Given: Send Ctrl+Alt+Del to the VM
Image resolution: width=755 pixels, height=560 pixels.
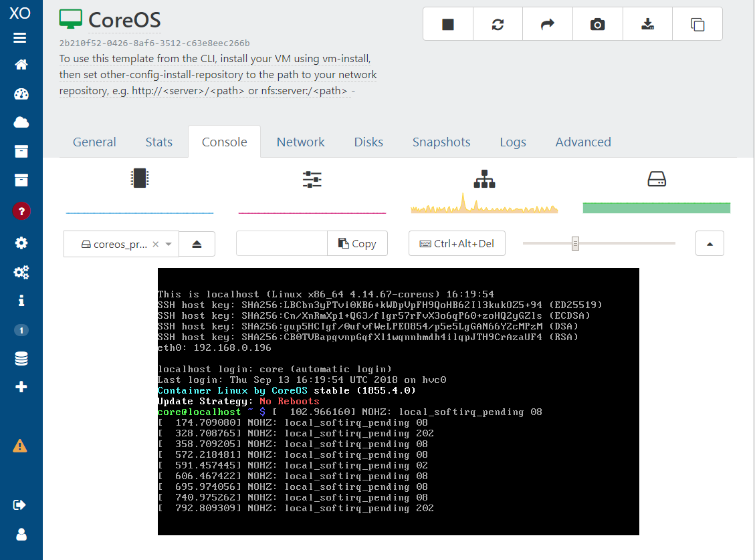Looking at the screenshot, I should (457, 243).
